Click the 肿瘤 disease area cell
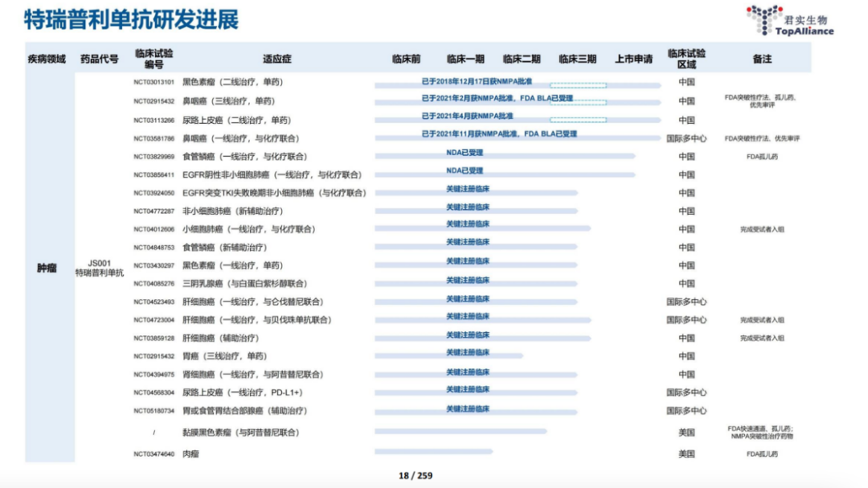 pyautogui.click(x=47, y=268)
